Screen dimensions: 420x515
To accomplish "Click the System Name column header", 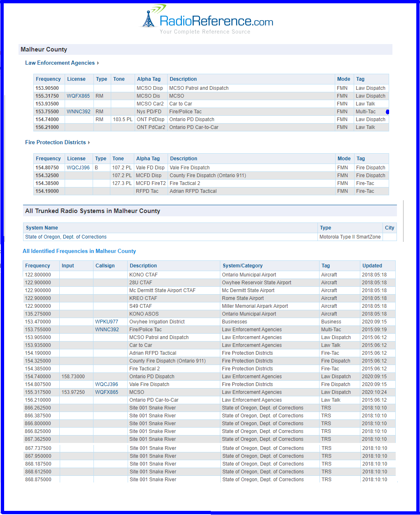I will pos(42,228).
